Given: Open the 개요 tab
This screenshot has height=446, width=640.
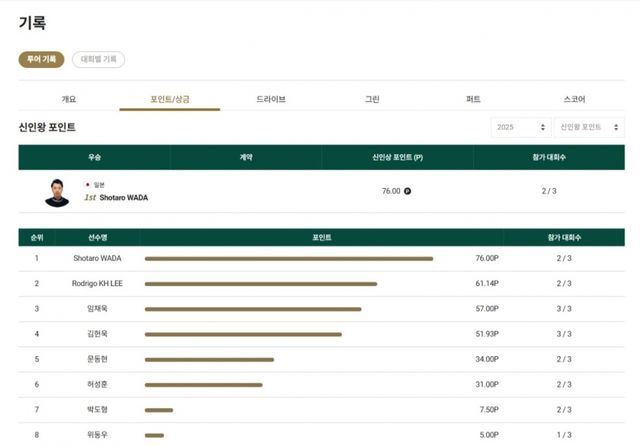Looking at the screenshot, I should 69,99.
